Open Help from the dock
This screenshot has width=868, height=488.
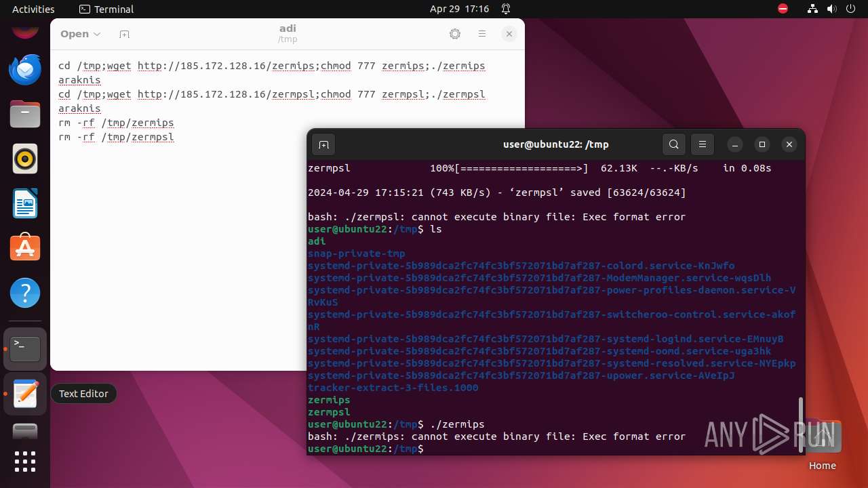tap(25, 293)
